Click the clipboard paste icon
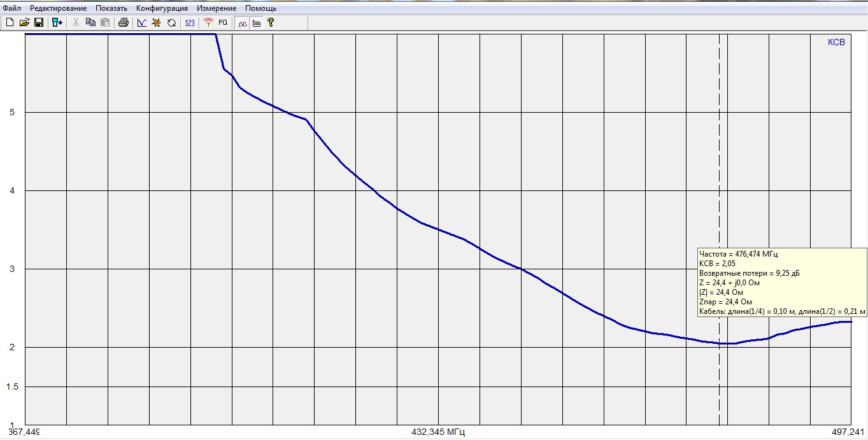The width and height of the screenshot is (868, 440). pyautogui.click(x=105, y=22)
